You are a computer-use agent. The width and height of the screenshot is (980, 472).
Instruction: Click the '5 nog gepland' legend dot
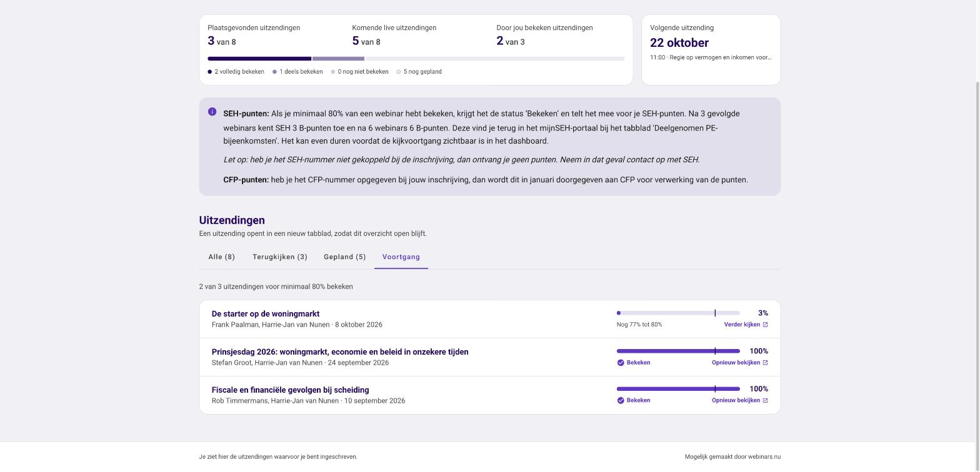pos(399,72)
